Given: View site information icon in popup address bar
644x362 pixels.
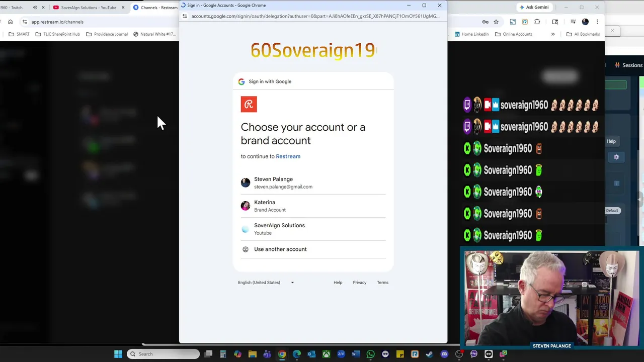Looking at the screenshot, I should (x=185, y=16).
